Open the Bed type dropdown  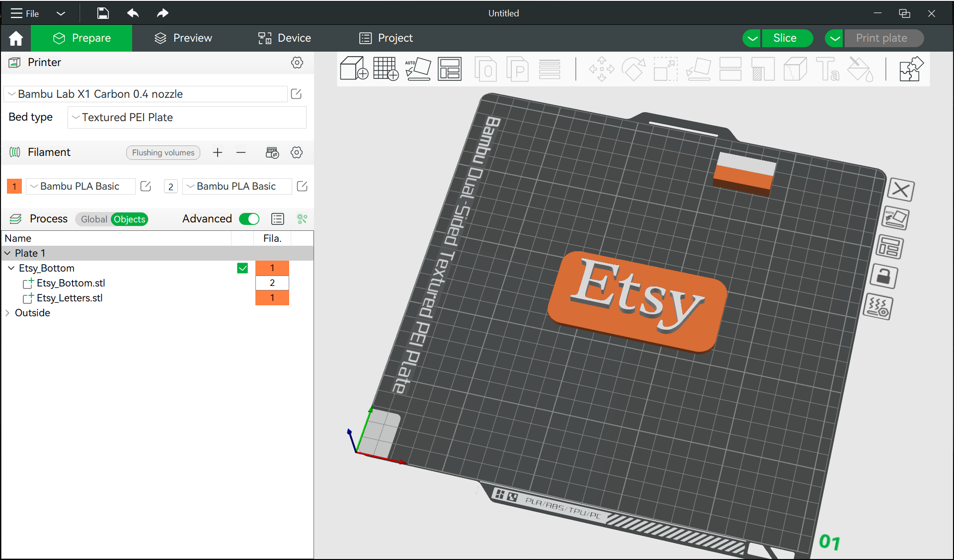point(186,117)
